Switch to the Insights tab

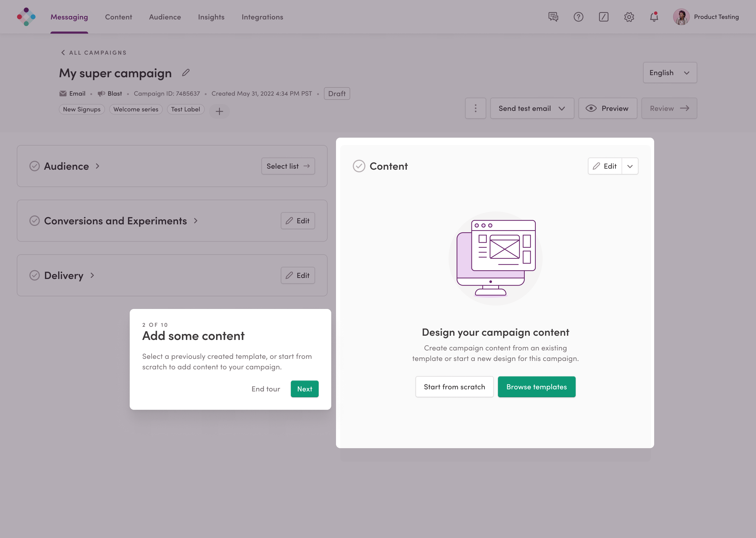pyautogui.click(x=211, y=17)
